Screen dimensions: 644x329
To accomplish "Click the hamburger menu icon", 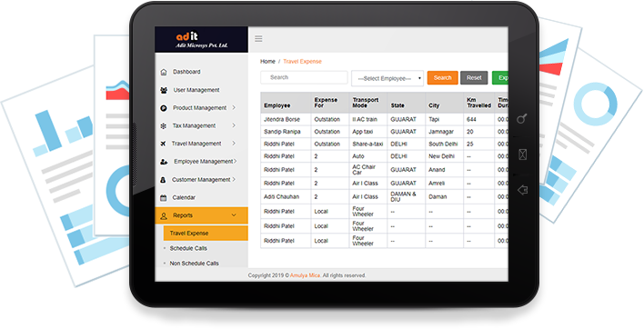I will coord(258,38).
